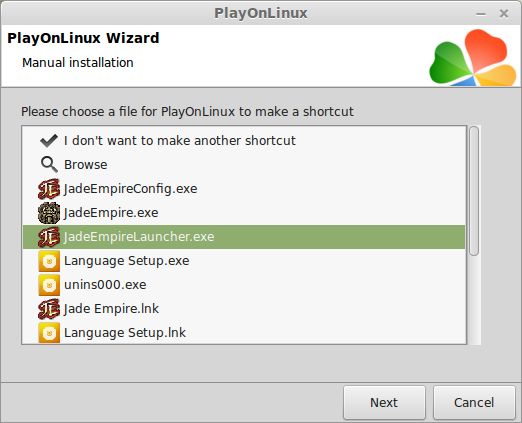Close the PlayOnLinux window
This screenshot has width=522, height=423.
pos(504,14)
